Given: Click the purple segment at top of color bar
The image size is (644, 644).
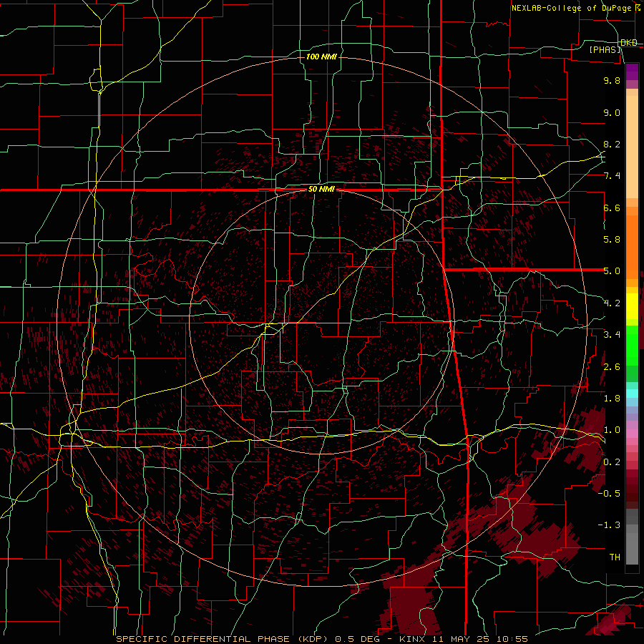Looking at the screenshot, I should click(x=632, y=72).
